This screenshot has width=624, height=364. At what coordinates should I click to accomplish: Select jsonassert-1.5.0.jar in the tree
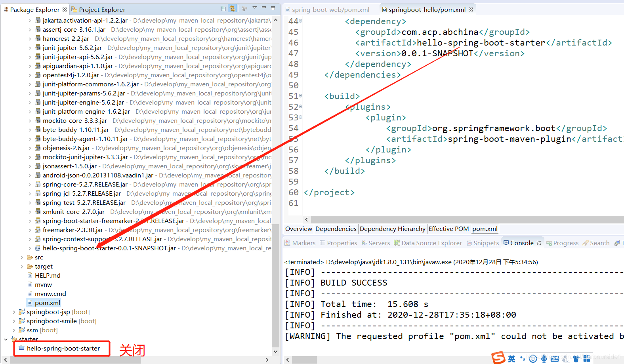pyautogui.click(x=70, y=166)
